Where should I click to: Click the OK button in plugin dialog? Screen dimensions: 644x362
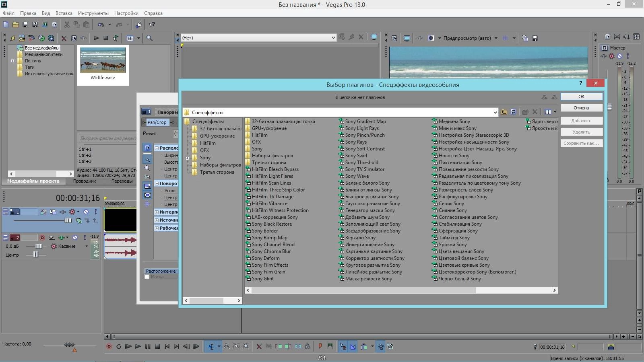coord(581,97)
